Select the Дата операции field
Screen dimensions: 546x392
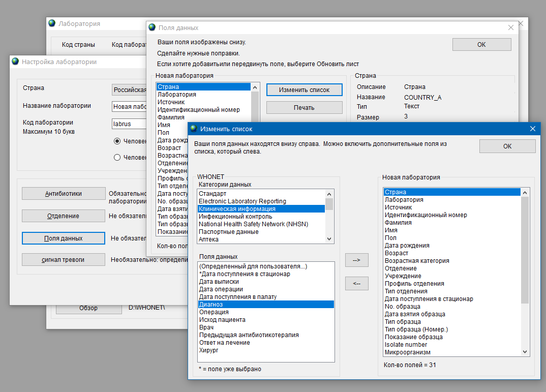coord(266,289)
